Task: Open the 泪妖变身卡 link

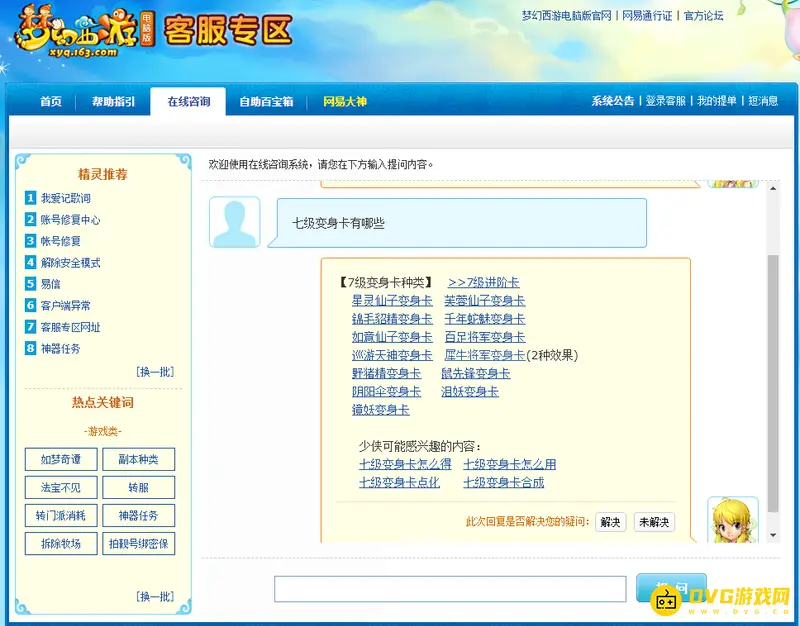Action: tap(470, 391)
